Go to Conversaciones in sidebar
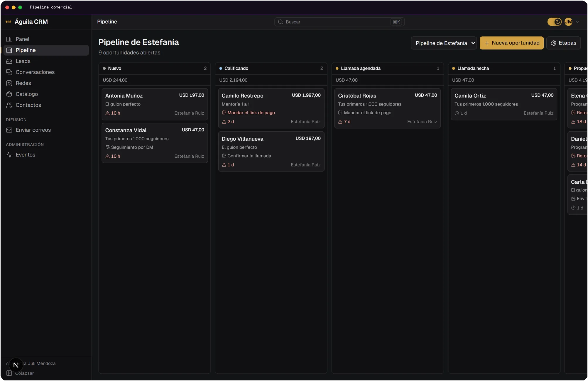 (x=46, y=72)
